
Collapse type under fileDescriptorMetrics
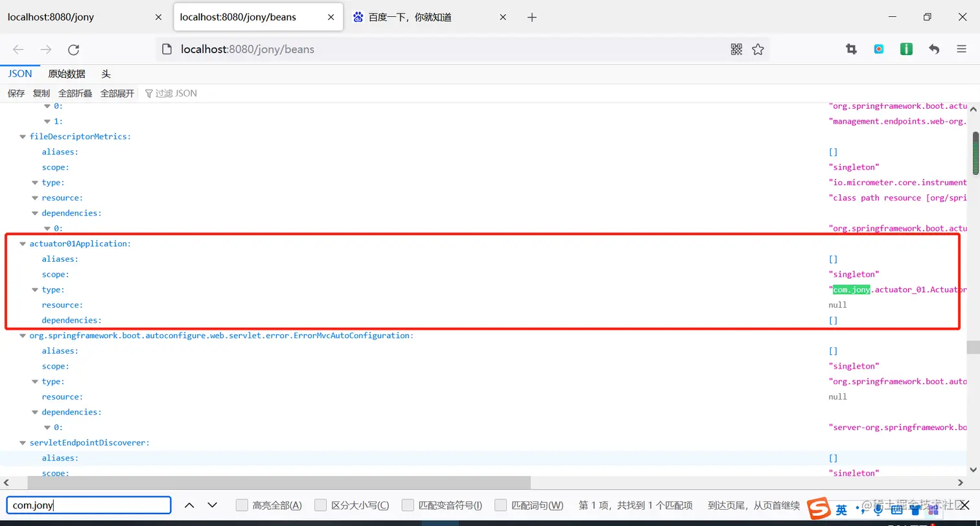point(35,183)
